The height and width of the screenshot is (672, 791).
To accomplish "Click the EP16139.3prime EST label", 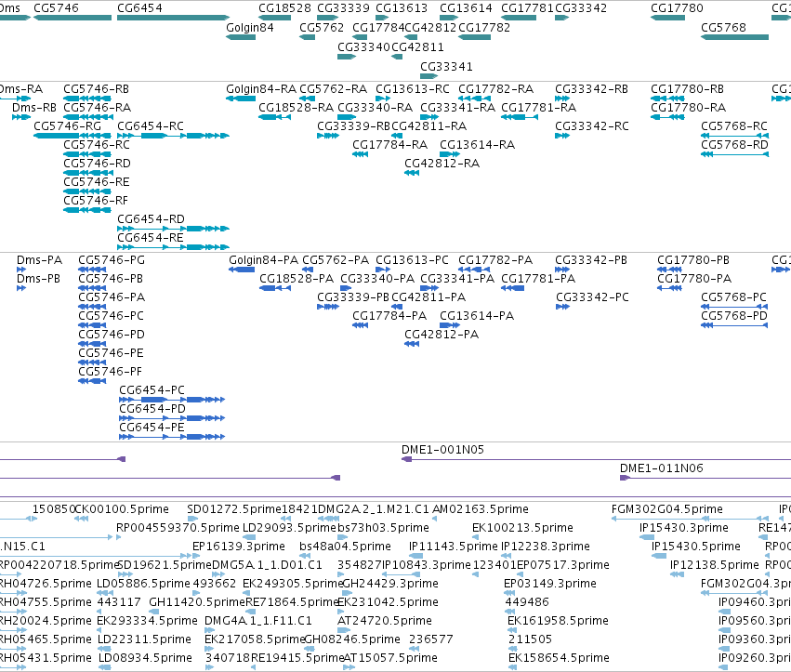I will point(239,547).
